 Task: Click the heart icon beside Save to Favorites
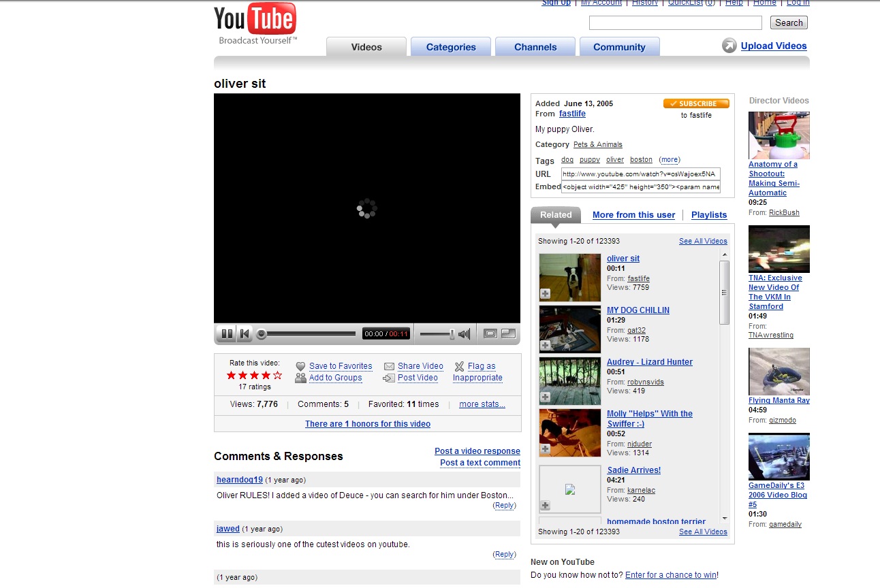coord(300,366)
